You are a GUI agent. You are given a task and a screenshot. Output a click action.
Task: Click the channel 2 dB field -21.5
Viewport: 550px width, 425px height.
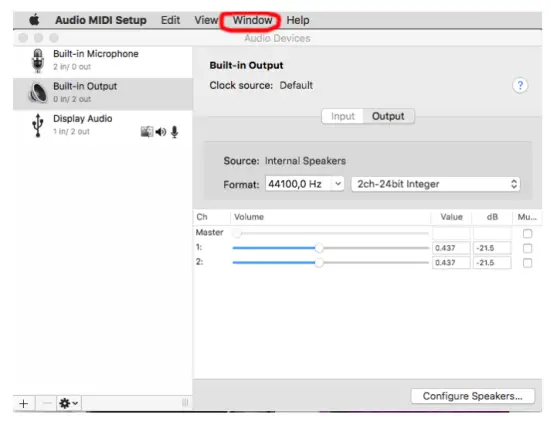pyautogui.click(x=492, y=263)
